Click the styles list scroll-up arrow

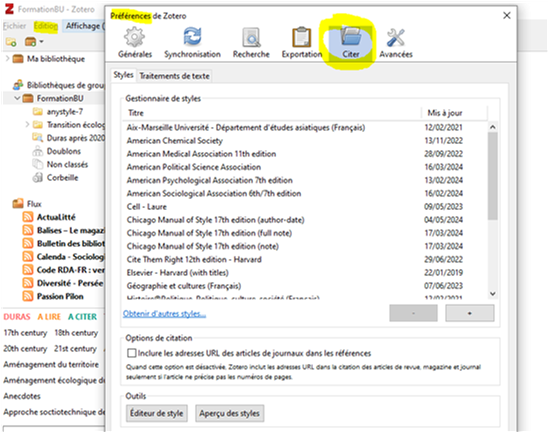pos(493,127)
